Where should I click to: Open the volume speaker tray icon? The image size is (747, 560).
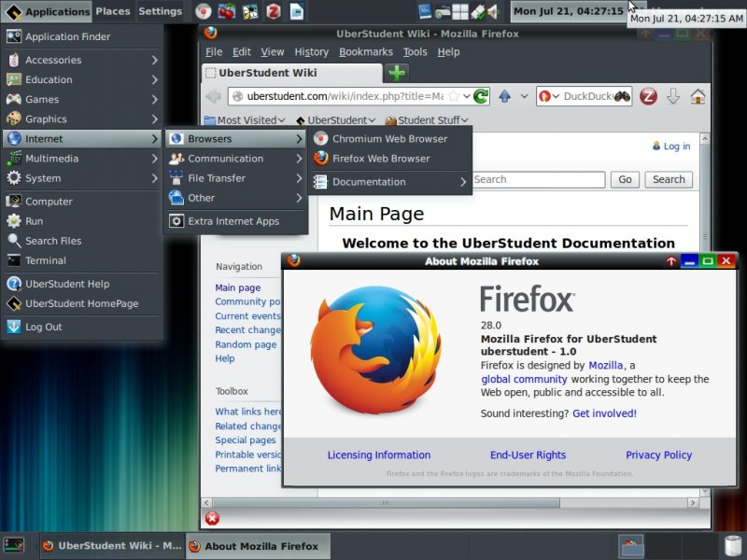pos(493,11)
